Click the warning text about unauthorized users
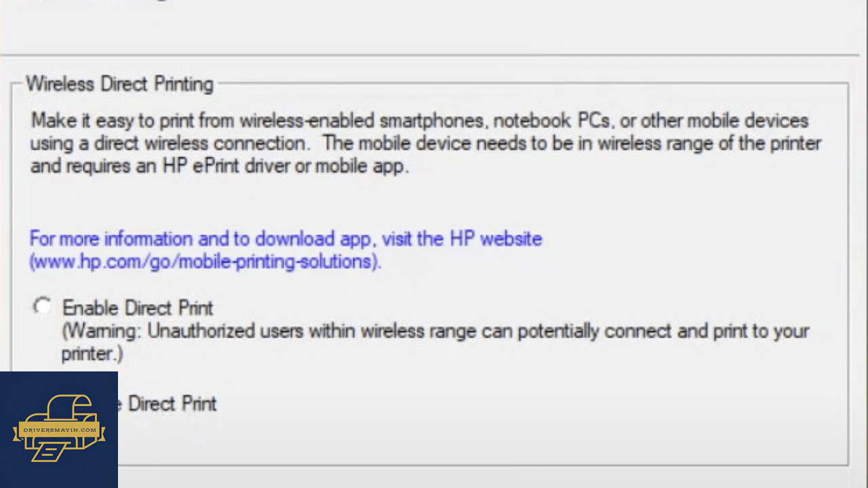The image size is (868, 488). (435, 342)
